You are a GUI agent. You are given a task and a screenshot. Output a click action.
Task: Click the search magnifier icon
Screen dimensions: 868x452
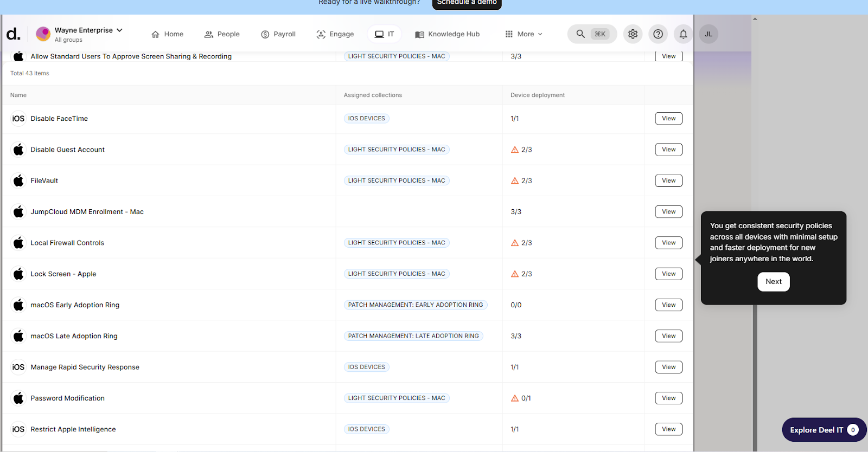(580, 34)
